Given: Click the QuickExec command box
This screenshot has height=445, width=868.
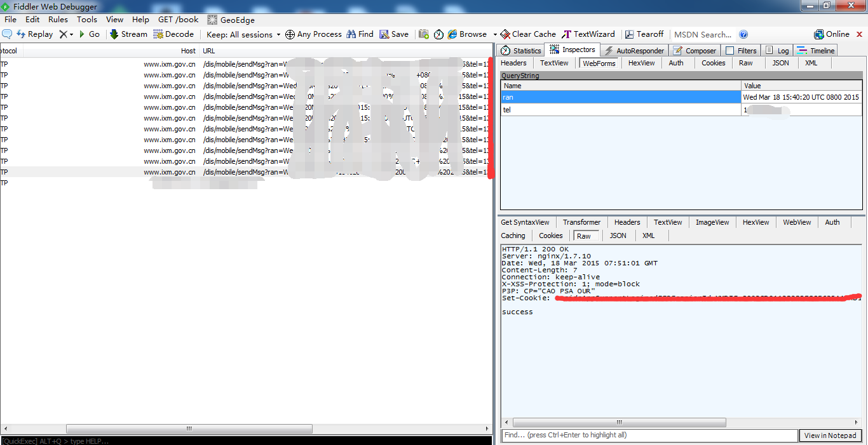Looking at the screenshot, I should click(246, 441).
